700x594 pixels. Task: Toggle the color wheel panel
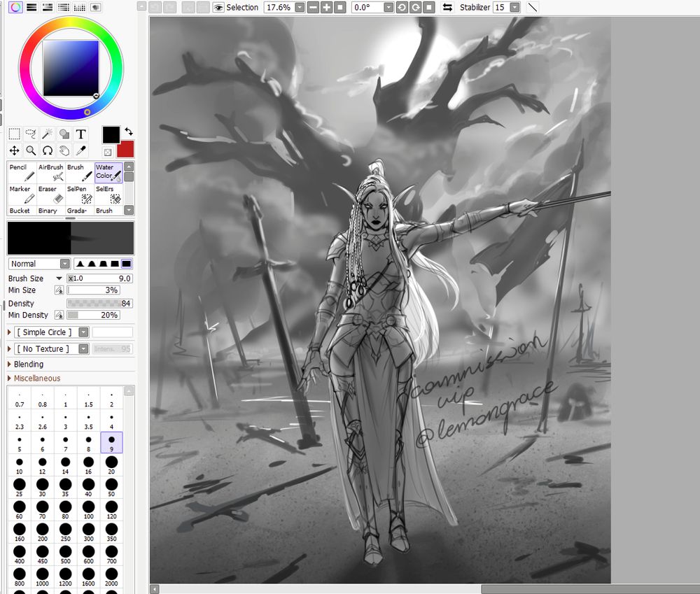point(15,7)
